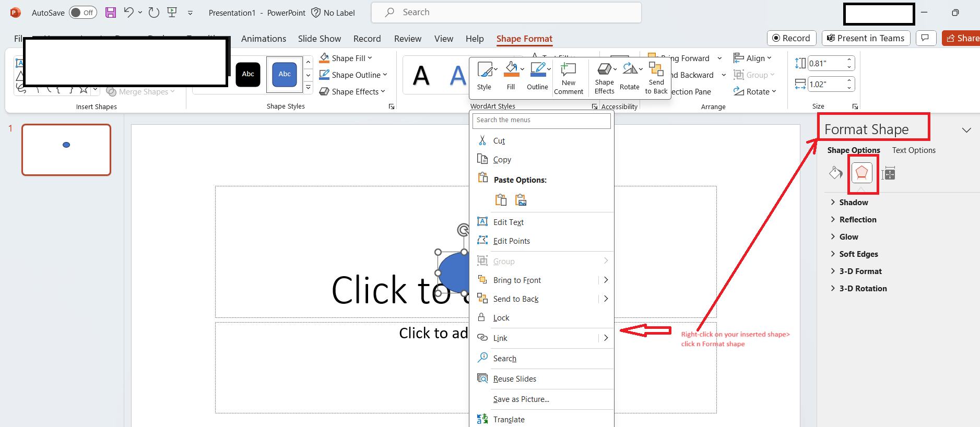Viewport: 980px width, 427px height.
Task: Select the black Abc shape style preset
Action: point(248,74)
